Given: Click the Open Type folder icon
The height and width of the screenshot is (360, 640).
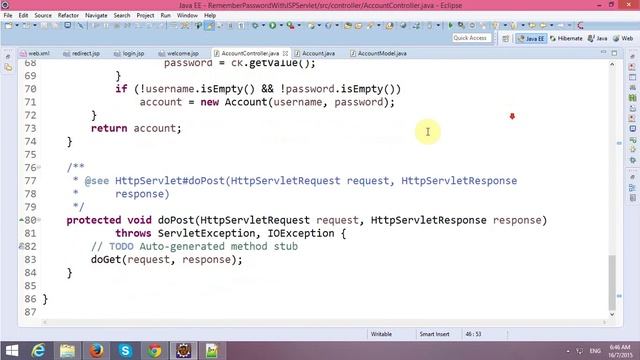Looking at the screenshot, I should [x=348, y=26].
